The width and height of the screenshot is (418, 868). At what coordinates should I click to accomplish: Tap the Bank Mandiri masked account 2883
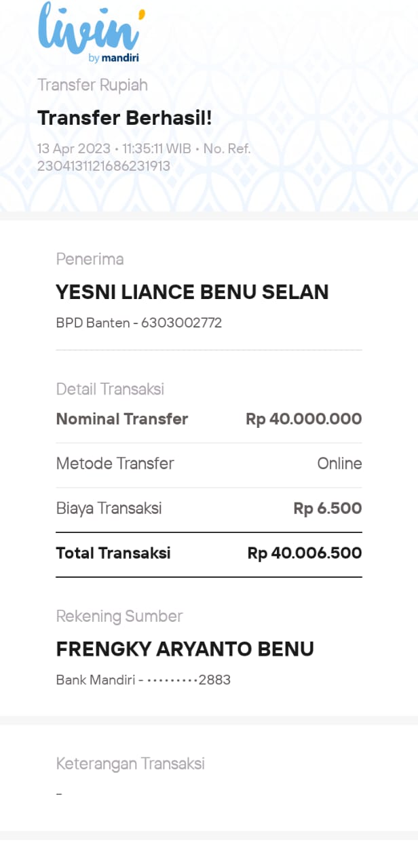pos(143,679)
